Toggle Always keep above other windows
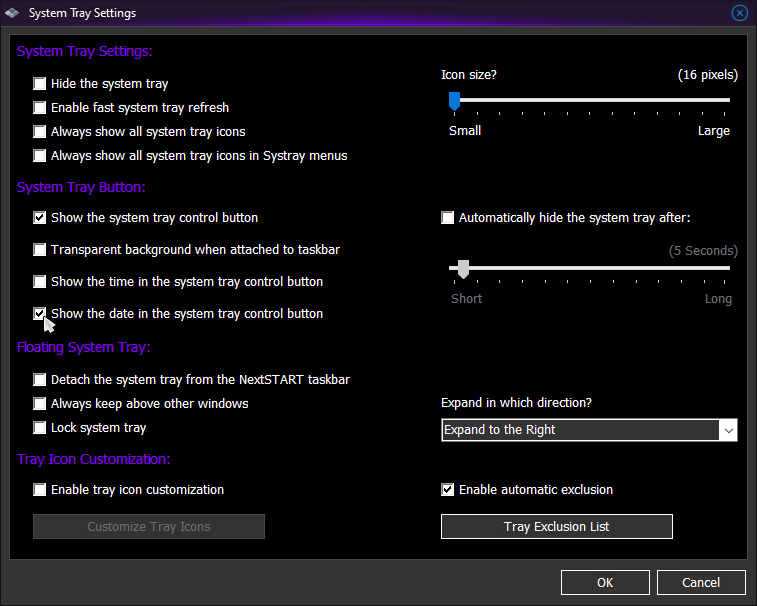 click(x=40, y=404)
